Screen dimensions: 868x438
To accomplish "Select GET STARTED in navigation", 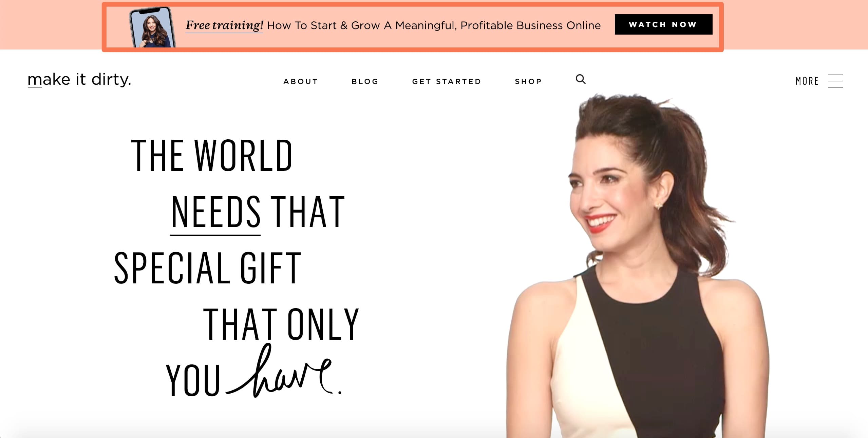I will [447, 81].
